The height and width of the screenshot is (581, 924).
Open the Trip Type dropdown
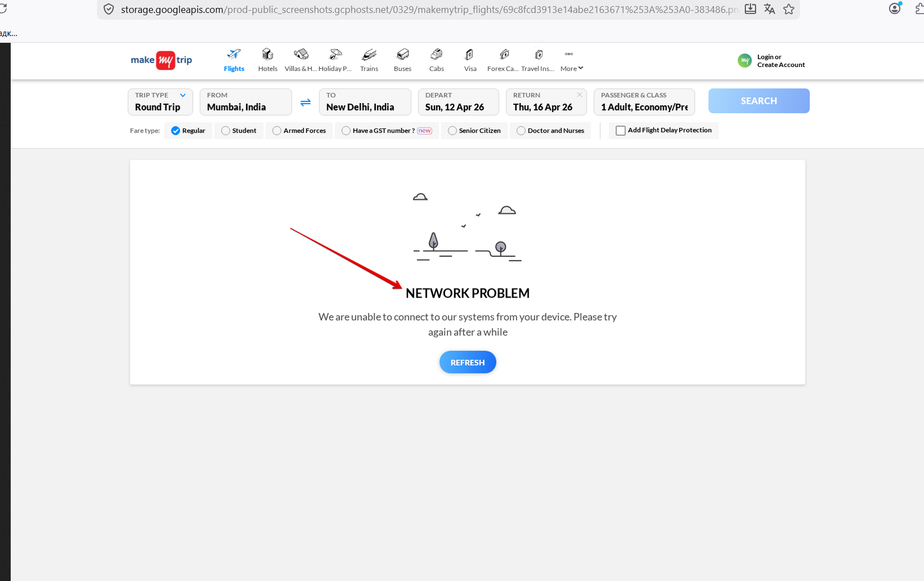point(160,101)
